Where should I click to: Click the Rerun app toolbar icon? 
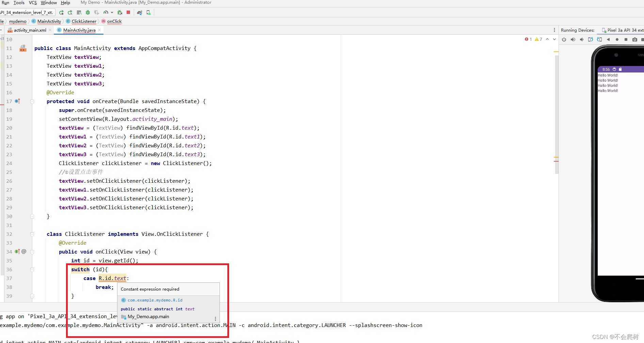click(x=61, y=13)
